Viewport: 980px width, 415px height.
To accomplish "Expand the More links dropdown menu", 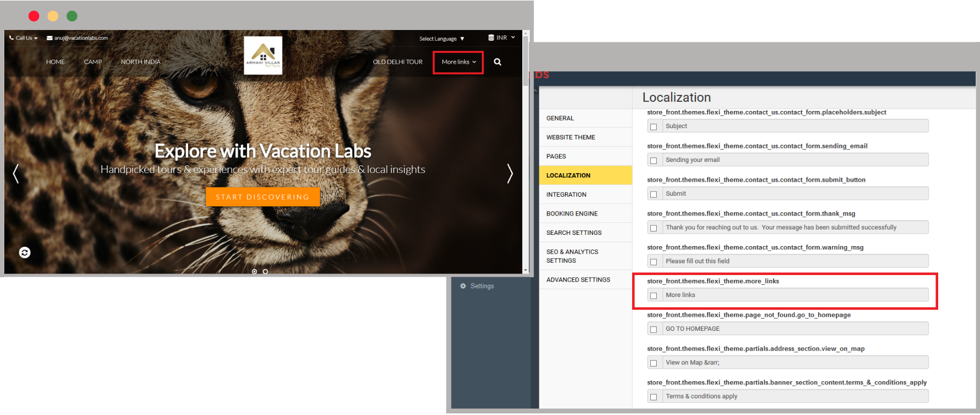I will coord(458,62).
